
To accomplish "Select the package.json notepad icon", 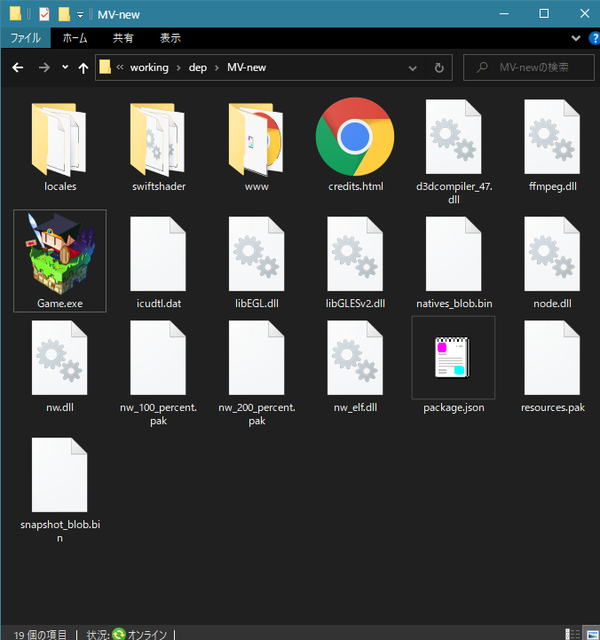I will coord(452,357).
